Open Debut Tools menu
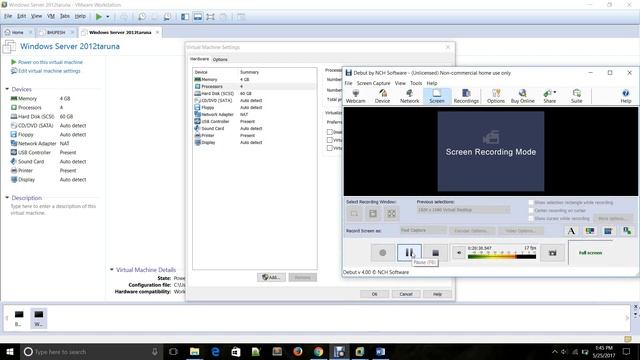 pyautogui.click(x=416, y=83)
